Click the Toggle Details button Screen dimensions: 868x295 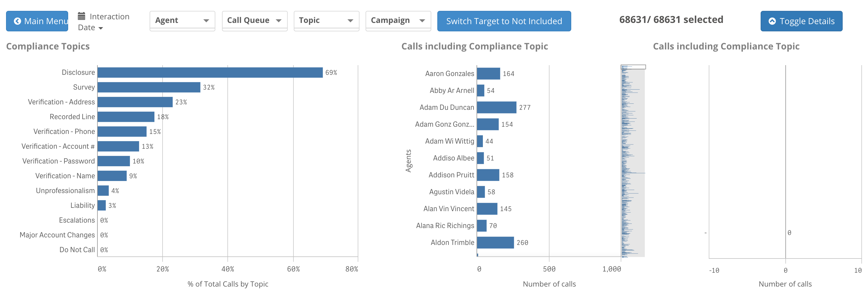point(801,21)
